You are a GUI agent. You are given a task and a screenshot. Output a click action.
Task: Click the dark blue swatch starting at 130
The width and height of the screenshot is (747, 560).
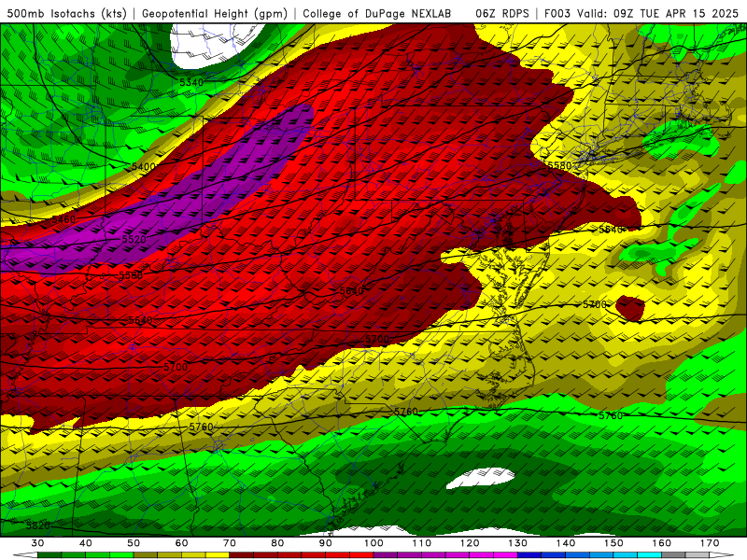click(529, 555)
